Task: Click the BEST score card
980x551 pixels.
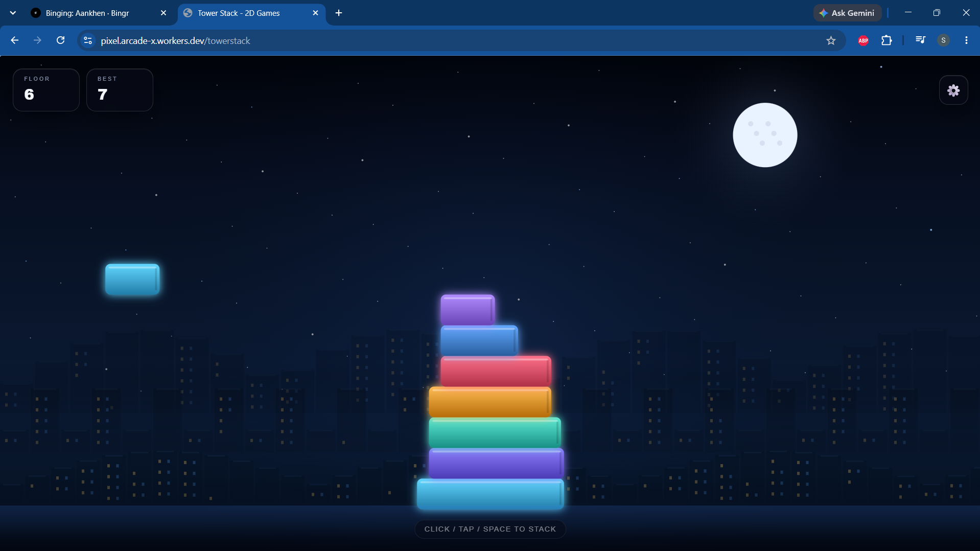Action: (120, 90)
